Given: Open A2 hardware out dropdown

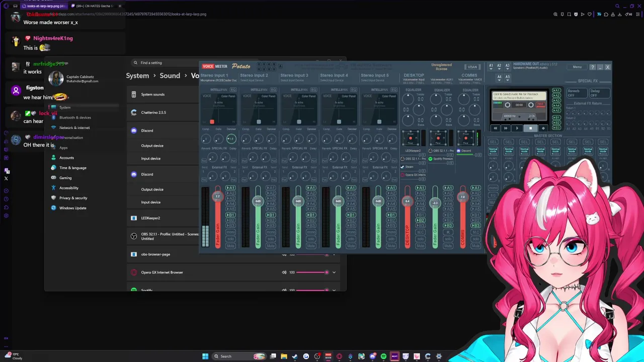Looking at the screenshot, I should click(499, 66).
